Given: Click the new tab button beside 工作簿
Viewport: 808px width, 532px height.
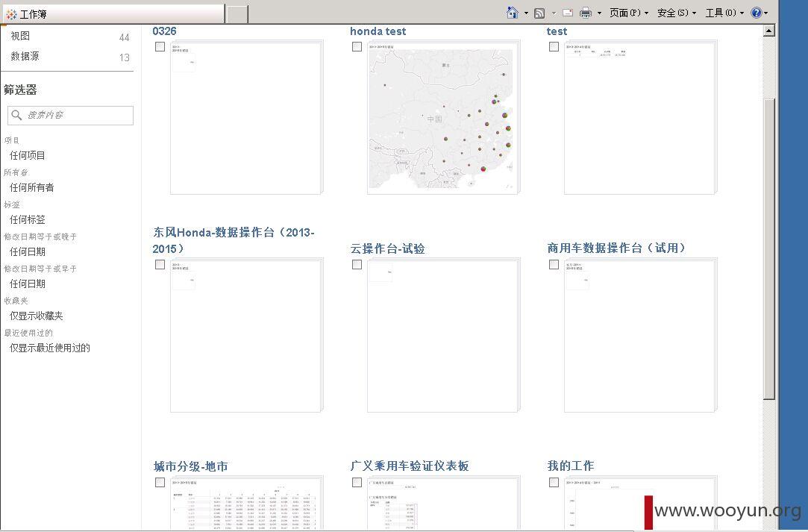Looking at the screenshot, I should coord(237,14).
